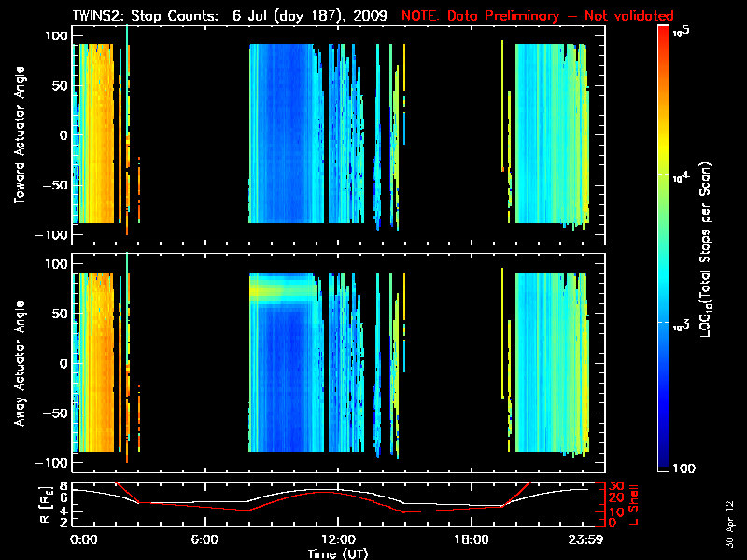Click the white R curve peak in orbit panel
Viewport: 747px width, 560px height.
pos(324,489)
